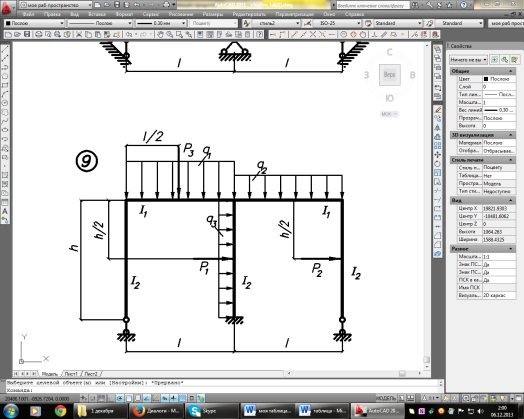Open the lineweight dropdown 0.30 мм
Image resolution: width=524 pixels, height=419 pixels.
pyautogui.click(x=161, y=23)
